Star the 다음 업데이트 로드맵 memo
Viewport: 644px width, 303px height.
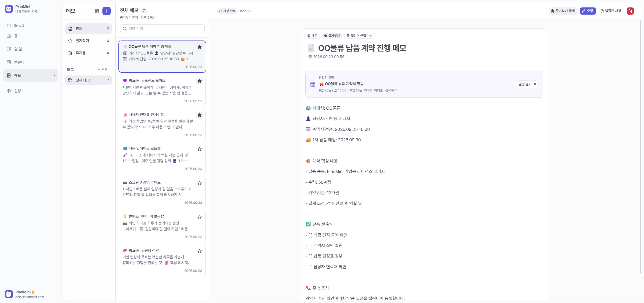click(x=200, y=149)
